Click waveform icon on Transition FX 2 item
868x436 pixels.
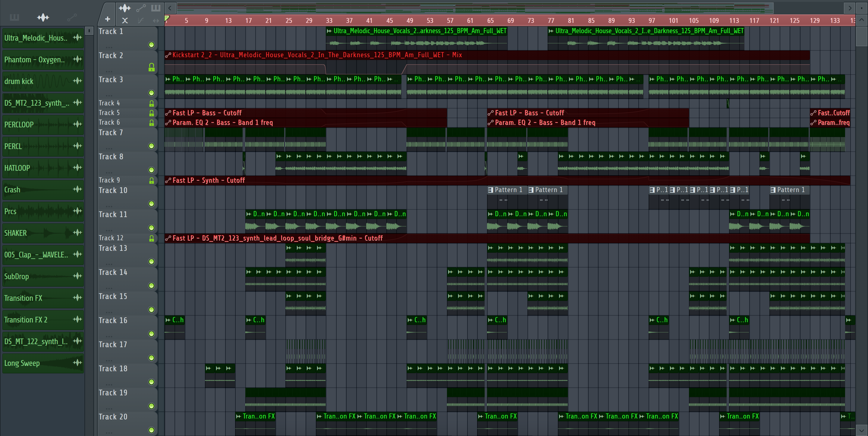point(77,319)
